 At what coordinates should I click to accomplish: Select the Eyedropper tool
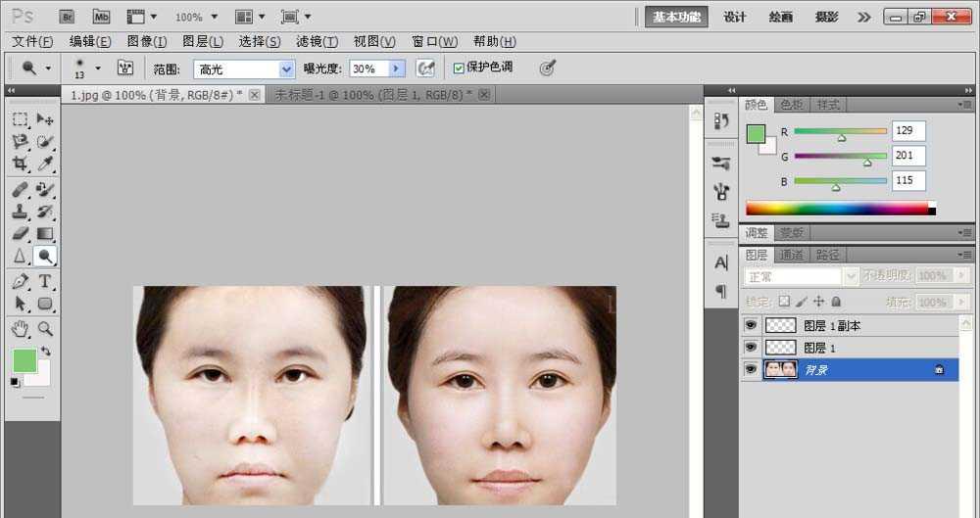pos(44,164)
